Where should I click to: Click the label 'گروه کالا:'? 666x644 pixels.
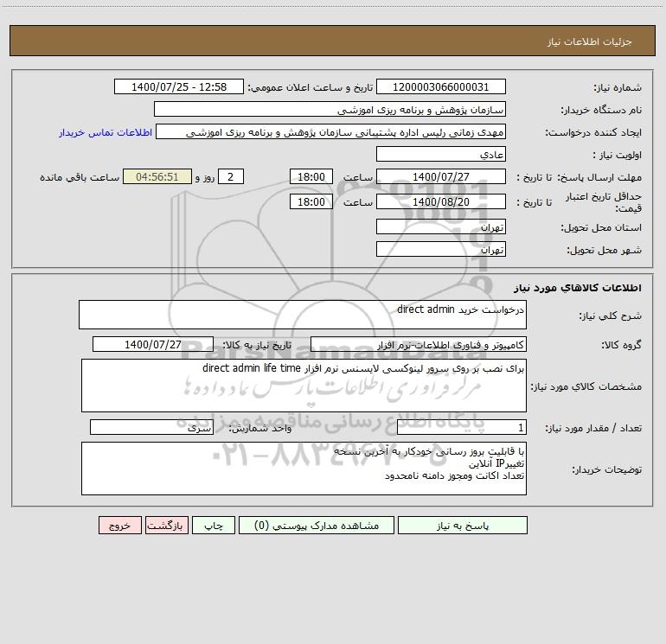621,345
